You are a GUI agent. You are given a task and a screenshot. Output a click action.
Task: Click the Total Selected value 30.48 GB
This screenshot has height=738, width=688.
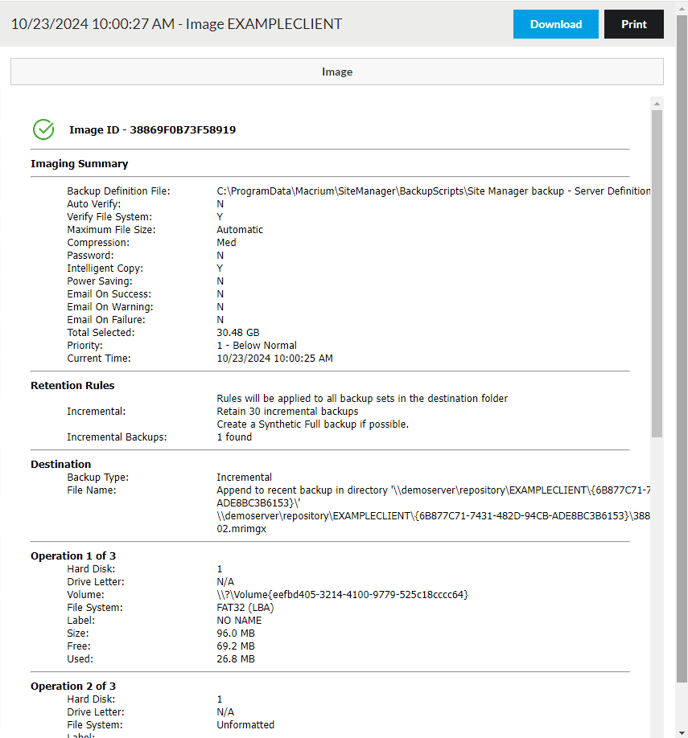pos(238,332)
